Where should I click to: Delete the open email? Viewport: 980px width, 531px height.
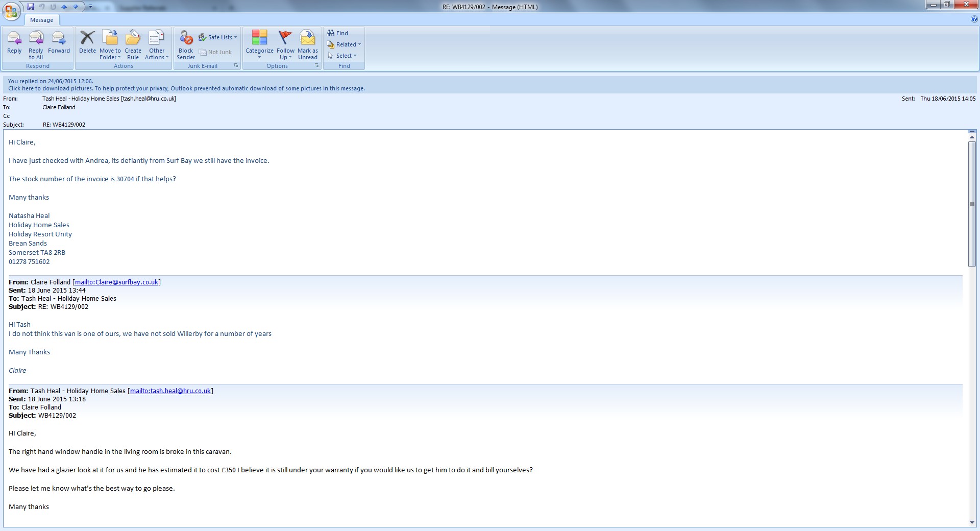(87, 42)
